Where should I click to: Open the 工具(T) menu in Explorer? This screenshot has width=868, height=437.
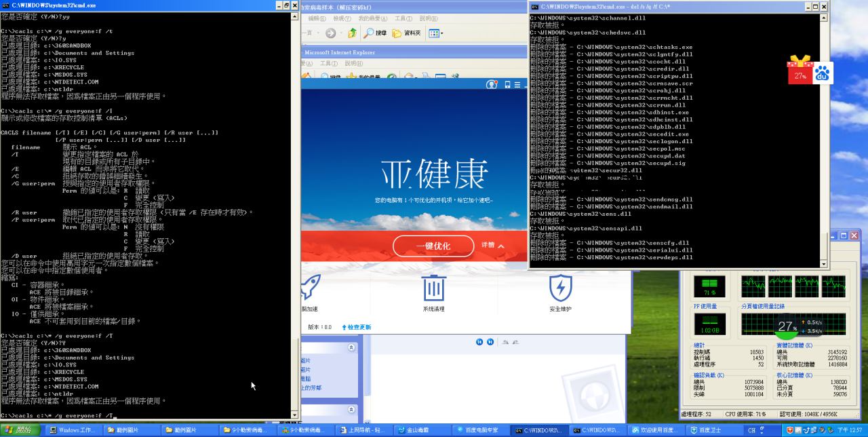pos(403,18)
